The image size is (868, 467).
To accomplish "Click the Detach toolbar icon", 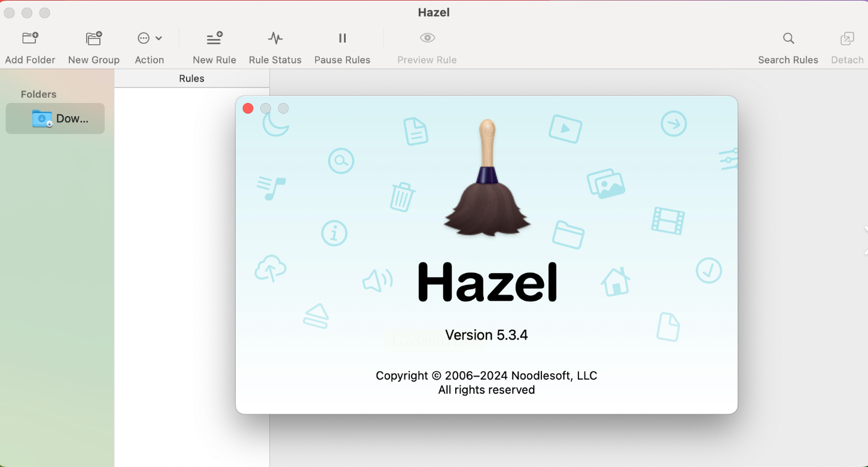I will coord(847,39).
